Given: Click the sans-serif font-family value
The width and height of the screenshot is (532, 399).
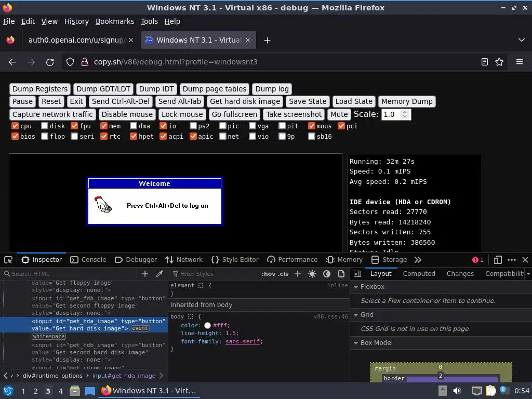Looking at the screenshot, I should tap(243, 342).
